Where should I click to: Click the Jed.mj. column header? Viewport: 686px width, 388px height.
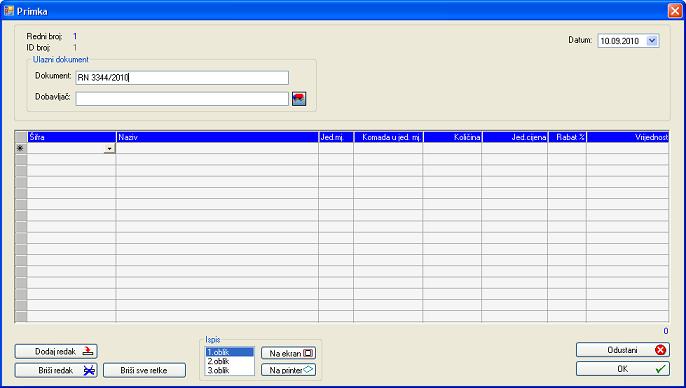click(336, 137)
